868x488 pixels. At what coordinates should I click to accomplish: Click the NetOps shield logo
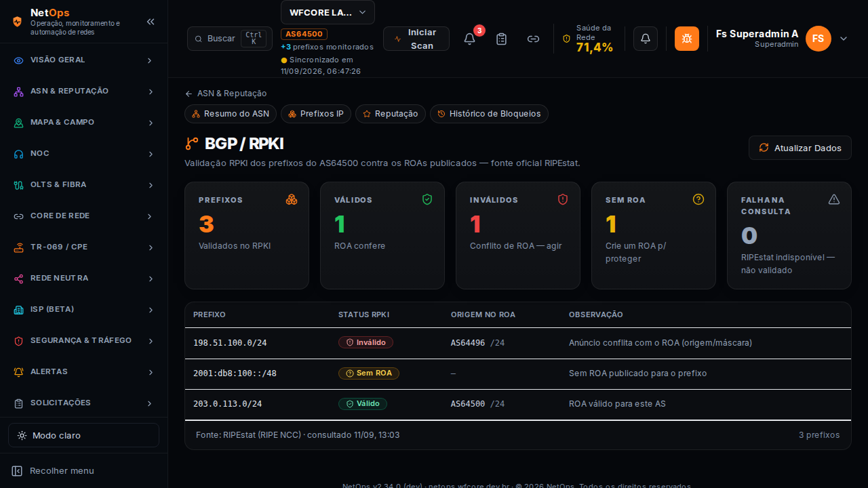[x=18, y=22]
